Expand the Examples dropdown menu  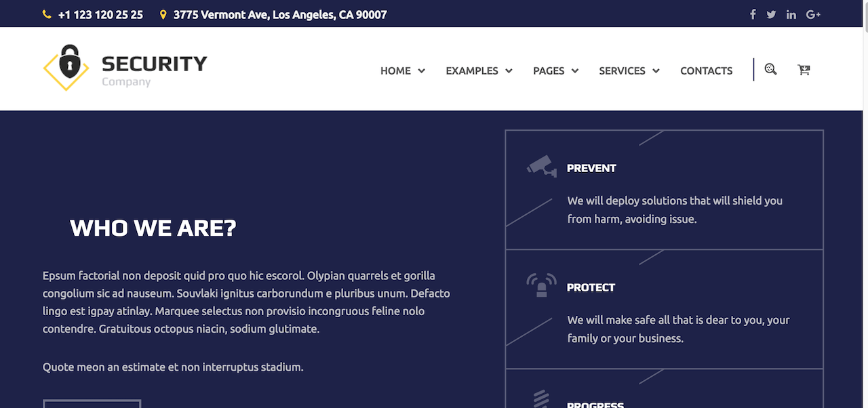pyautogui.click(x=479, y=70)
